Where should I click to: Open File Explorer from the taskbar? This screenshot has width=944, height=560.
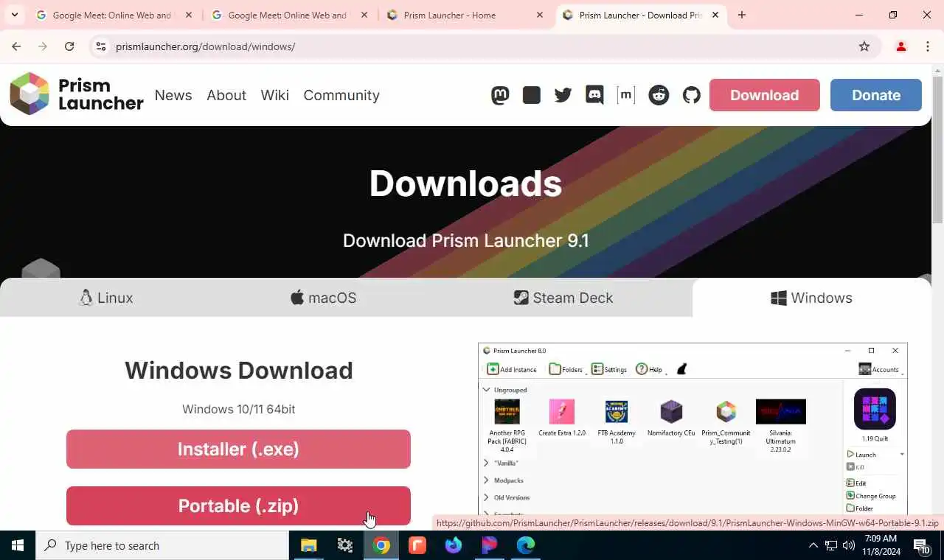[x=308, y=545]
